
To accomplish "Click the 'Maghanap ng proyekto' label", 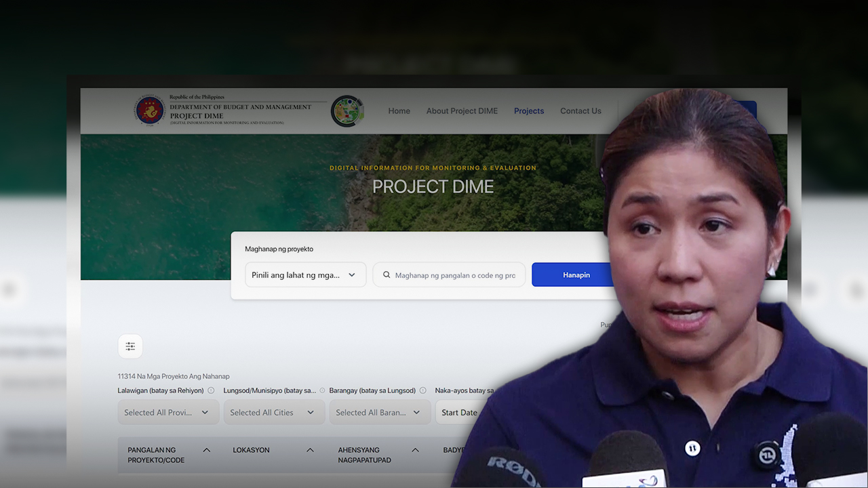I will [279, 249].
